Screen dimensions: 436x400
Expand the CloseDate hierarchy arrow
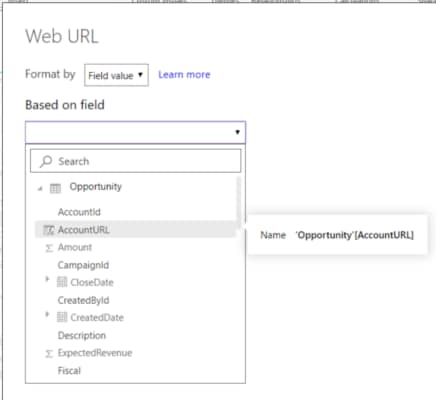pos(47,279)
